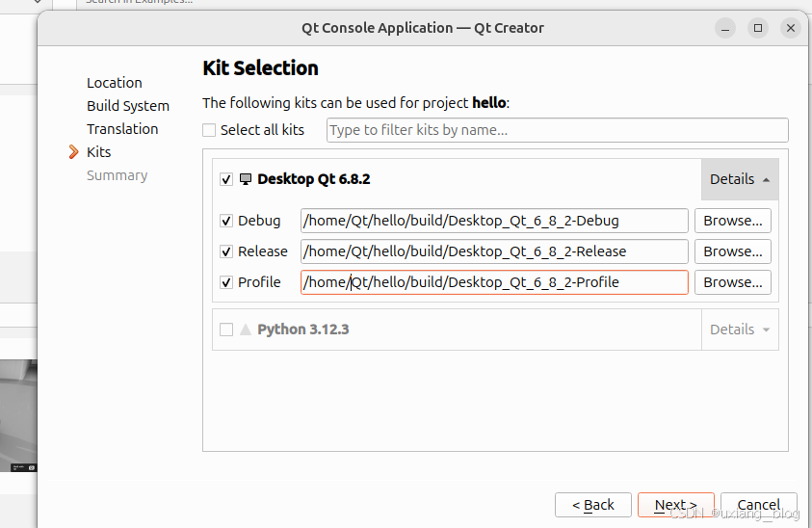Viewport: 812px width, 528px height.
Task: Uncheck the Debug build configuration
Action: coord(226,221)
